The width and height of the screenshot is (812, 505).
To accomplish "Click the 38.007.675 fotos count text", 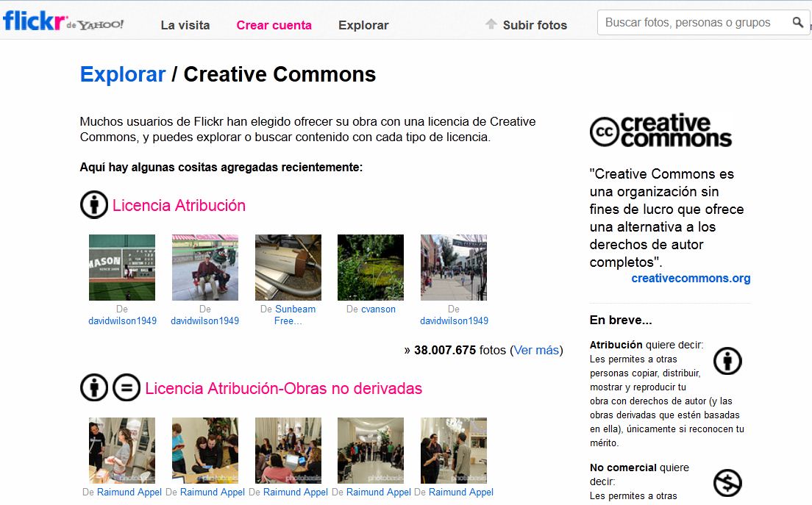I will [460, 351].
